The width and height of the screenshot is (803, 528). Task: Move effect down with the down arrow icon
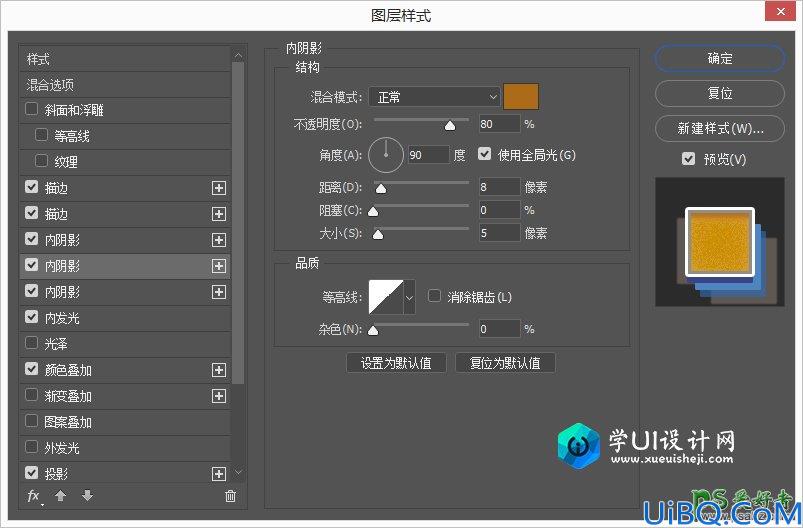tap(88, 495)
